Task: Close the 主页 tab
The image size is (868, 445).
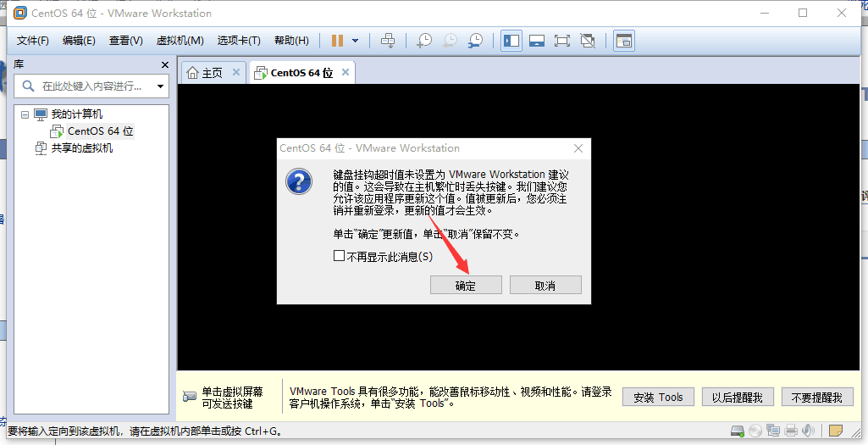Action: (235, 72)
